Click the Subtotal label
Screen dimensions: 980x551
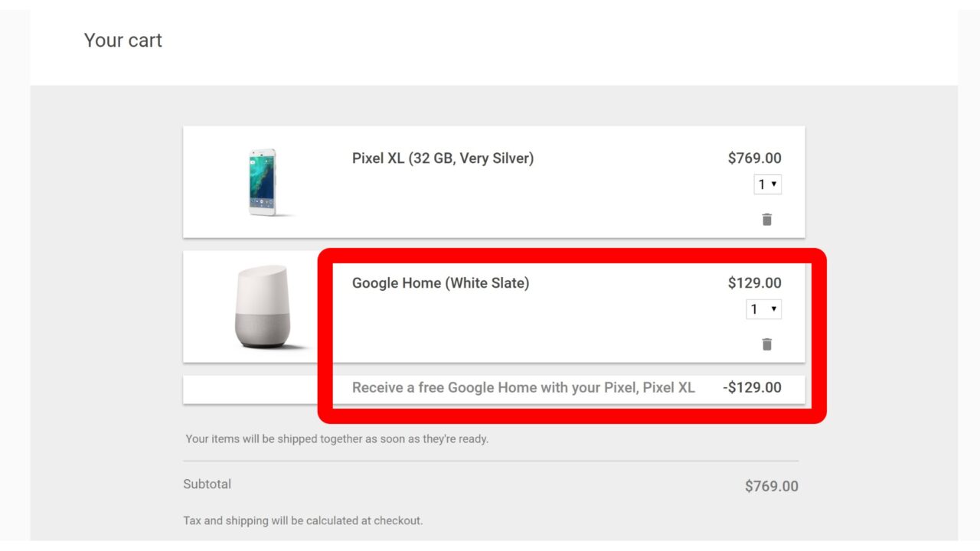point(207,484)
